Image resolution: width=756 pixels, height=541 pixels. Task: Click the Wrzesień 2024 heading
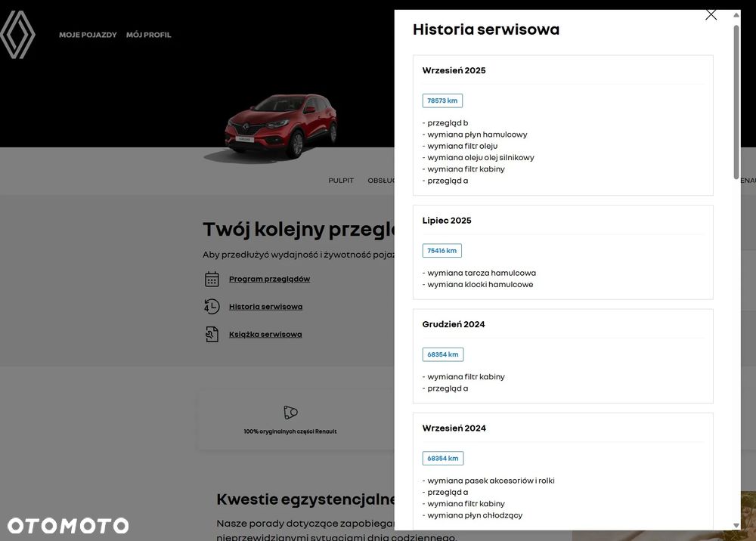coord(454,428)
